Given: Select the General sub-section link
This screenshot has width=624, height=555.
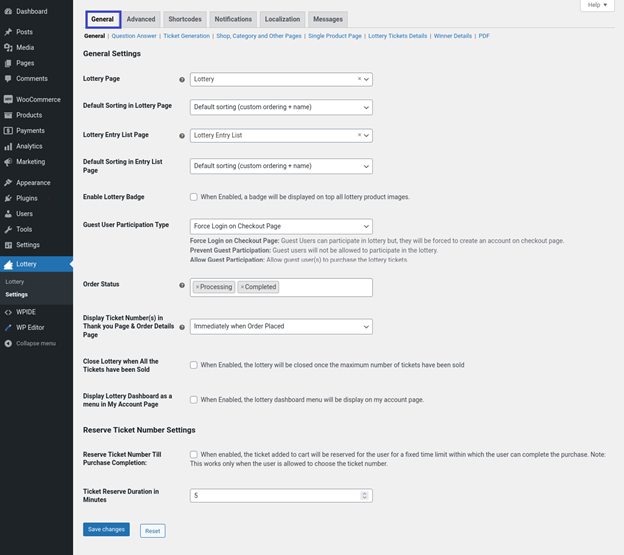Looking at the screenshot, I should coord(94,36).
